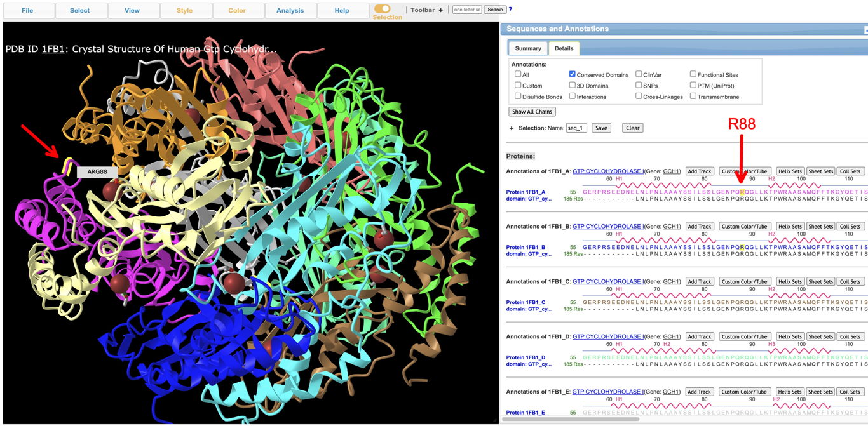The width and height of the screenshot is (868, 426).
Task: Uncheck the Conserved Domains annotation
Action: coord(573,74)
